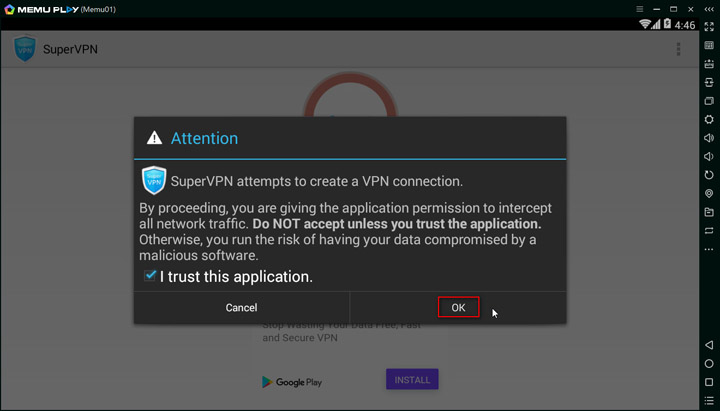This screenshot has width=720, height=411.
Task: Click the MEmu Play logo in title bar
Action: tap(41, 9)
